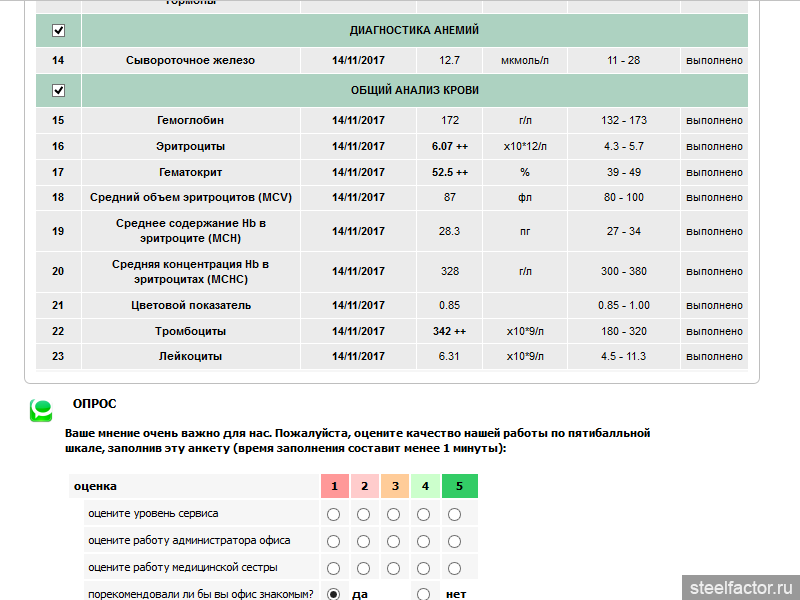Rate работу администратора офиса as 5
Screen dimensions: 800x600
454,541
